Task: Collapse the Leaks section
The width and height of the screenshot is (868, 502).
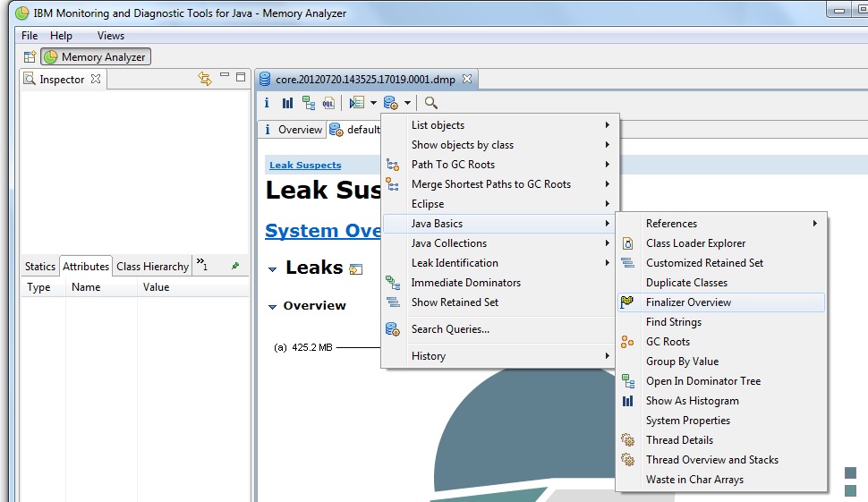Action: coord(272,269)
